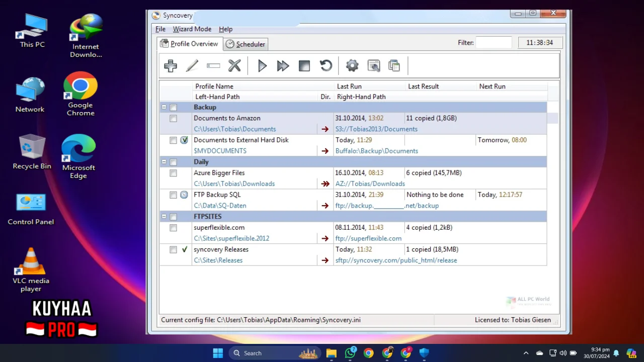644x362 pixels.
Task: Switch to the Profile Overview tab
Action: click(x=189, y=44)
